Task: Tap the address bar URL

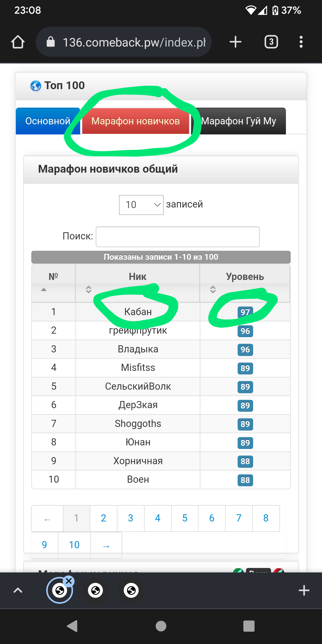Action: (134, 42)
